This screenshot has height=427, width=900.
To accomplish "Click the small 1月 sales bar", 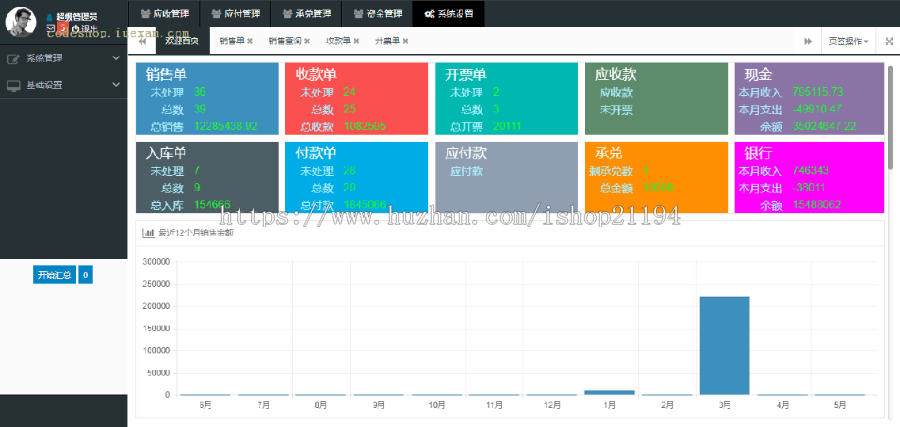I will (610, 393).
